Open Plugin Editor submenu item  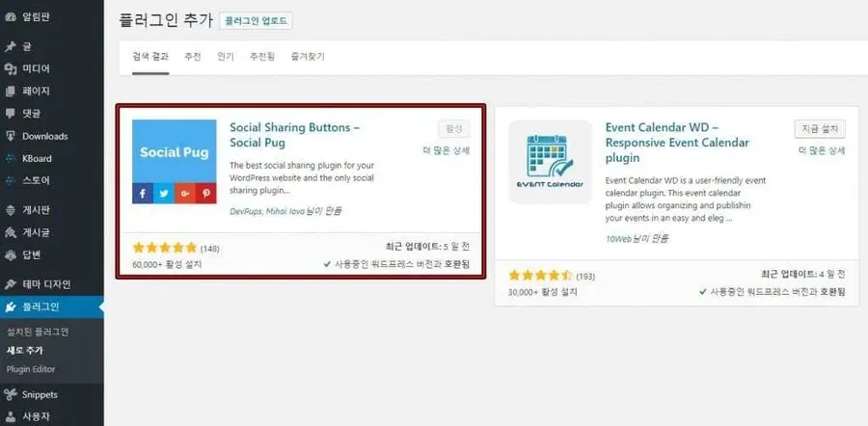[31, 369]
